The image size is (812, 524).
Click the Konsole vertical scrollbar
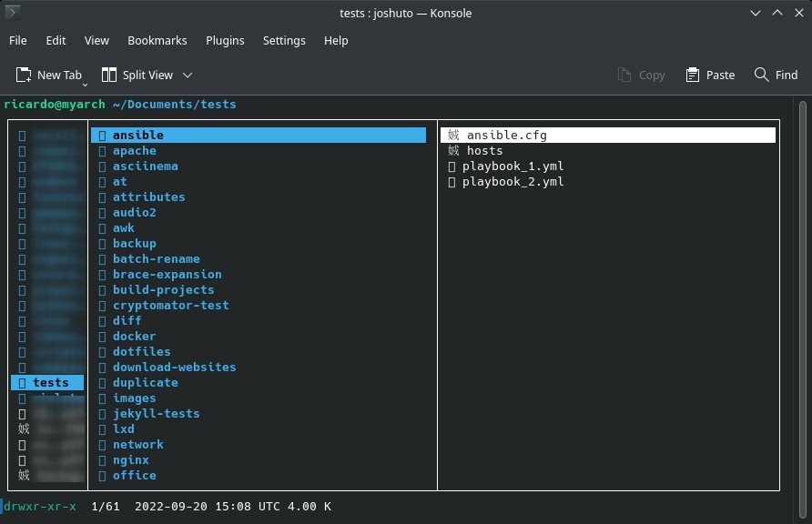coord(803,309)
